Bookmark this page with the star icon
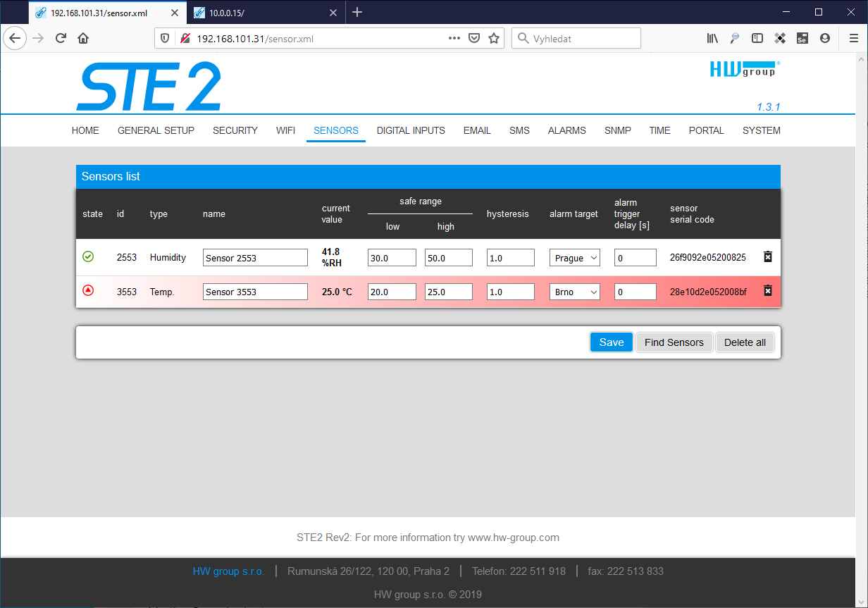Image resolution: width=868 pixels, height=608 pixels. [494, 39]
